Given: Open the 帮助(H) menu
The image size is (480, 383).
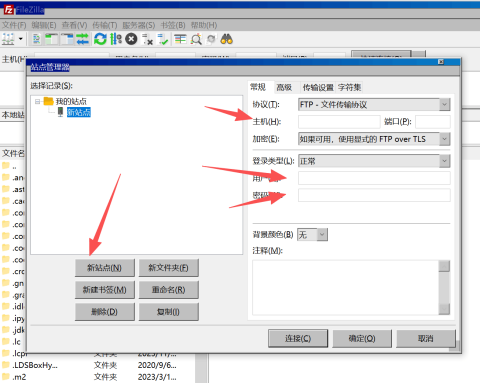Looking at the screenshot, I should pyautogui.click(x=204, y=25).
